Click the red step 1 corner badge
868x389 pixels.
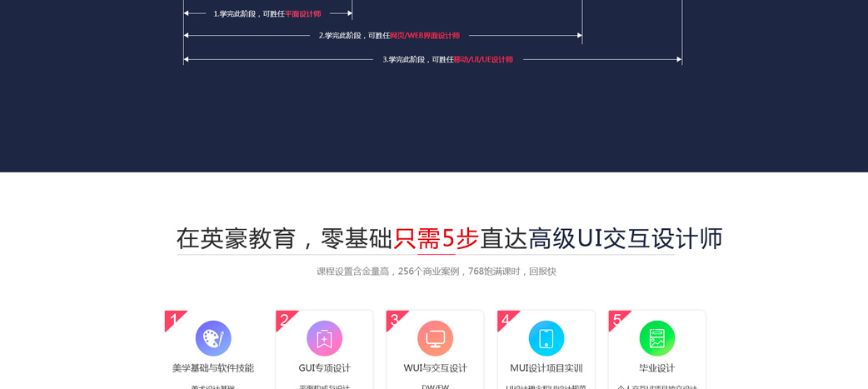(173, 319)
